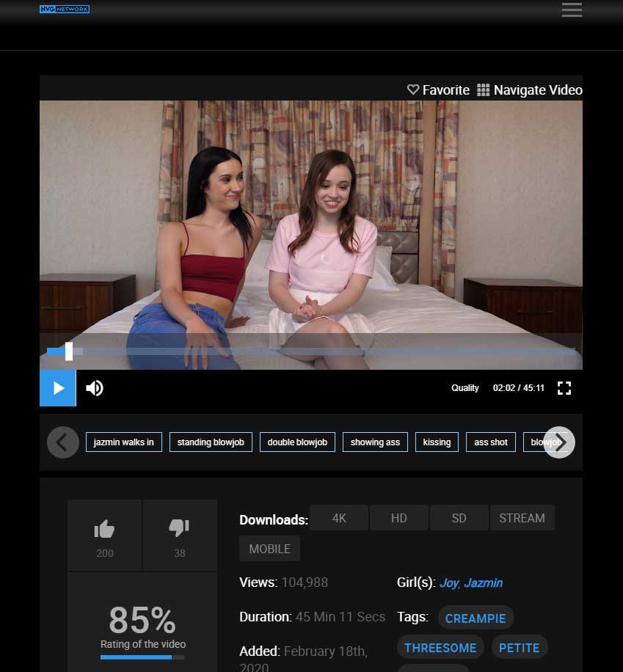
Task: Click the views count 104,988
Action: [305, 582]
